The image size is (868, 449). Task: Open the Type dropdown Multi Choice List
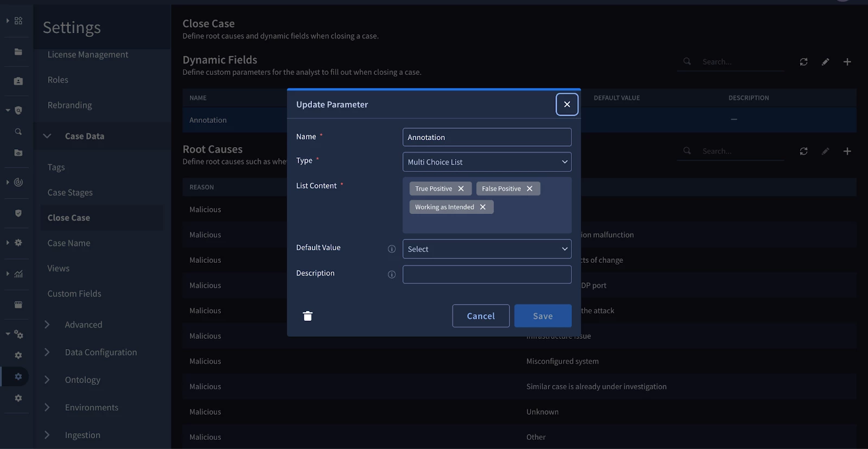click(x=487, y=162)
